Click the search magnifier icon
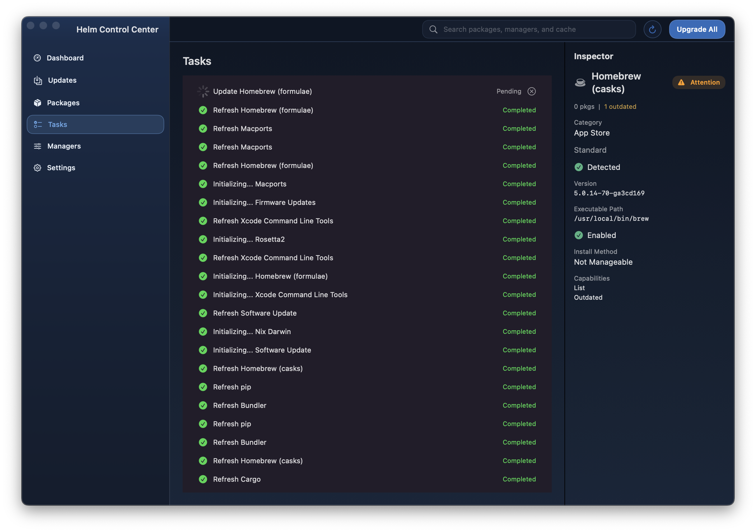Viewport: 756px width, 532px height. 434,29
